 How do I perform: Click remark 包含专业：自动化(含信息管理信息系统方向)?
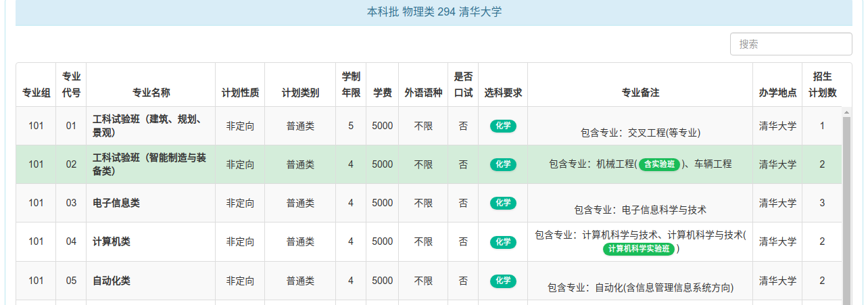(x=640, y=288)
